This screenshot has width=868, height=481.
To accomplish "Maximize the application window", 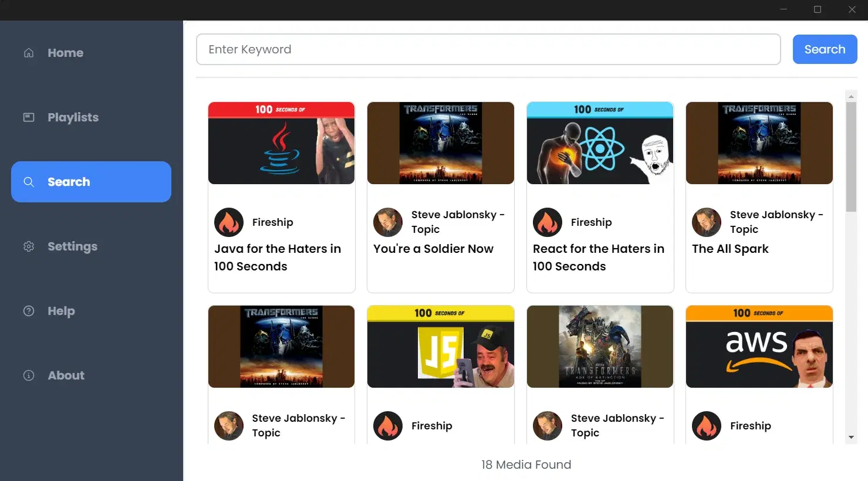I will 818,9.
